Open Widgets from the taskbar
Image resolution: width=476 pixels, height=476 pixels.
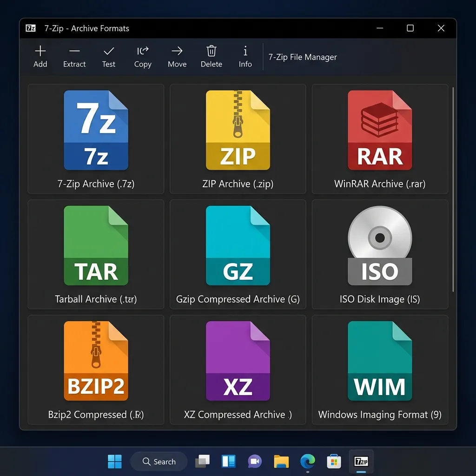coord(228,462)
